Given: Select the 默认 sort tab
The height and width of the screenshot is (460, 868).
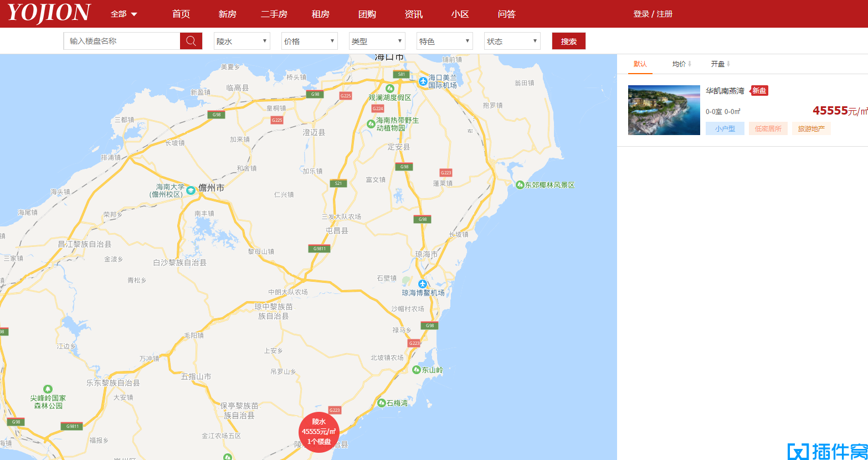Looking at the screenshot, I should [x=640, y=64].
